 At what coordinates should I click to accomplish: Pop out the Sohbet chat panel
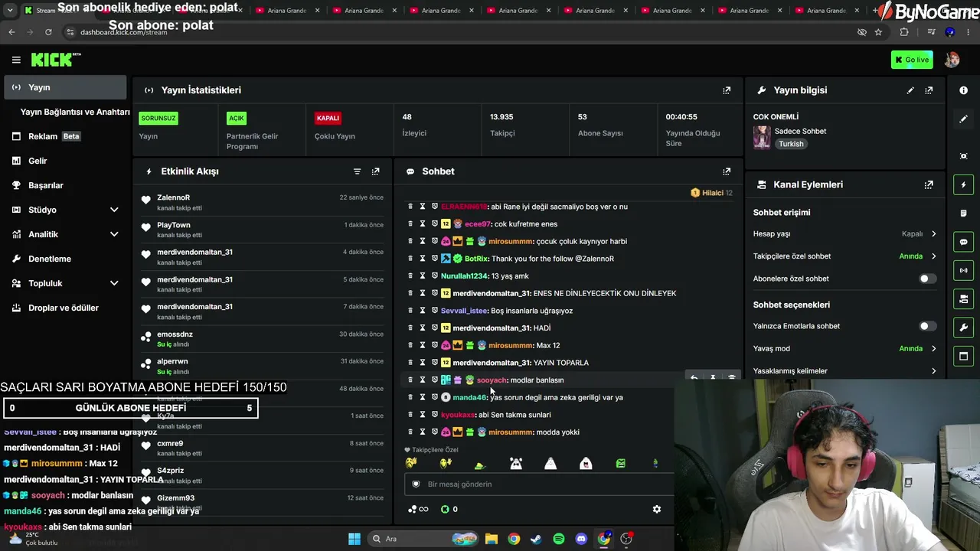point(727,171)
